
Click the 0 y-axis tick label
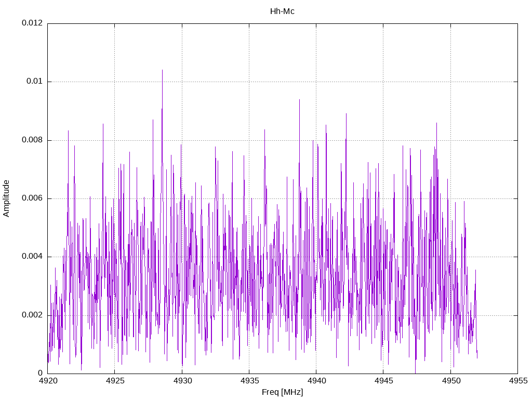[x=41, y=373]
